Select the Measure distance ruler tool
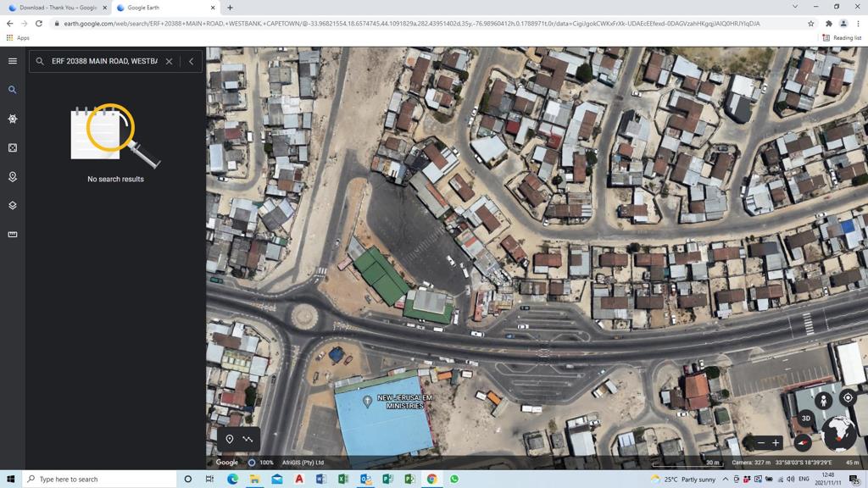868x488 pixels. [12, 235]
